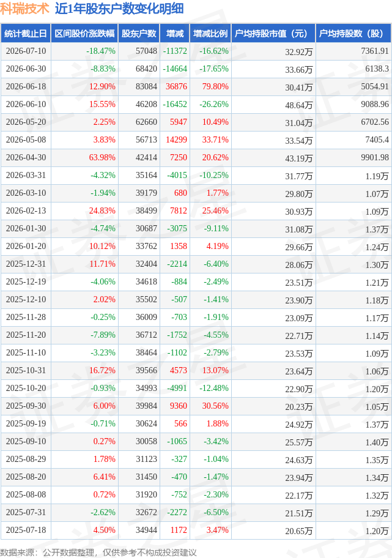Click the 科瑞技术 title text
Viewport: 392px width, 558px height.
tap(24, 9)
